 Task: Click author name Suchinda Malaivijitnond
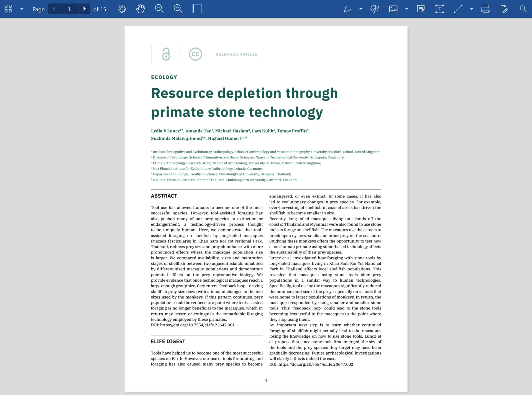(176, 138)
